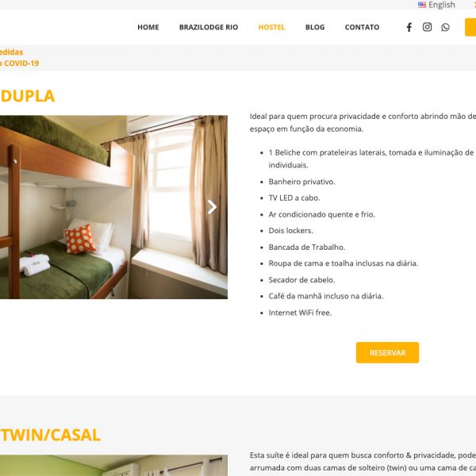Open the BRAZILODGE RIO menu item

pyautogui.click(x=209, y=27)
